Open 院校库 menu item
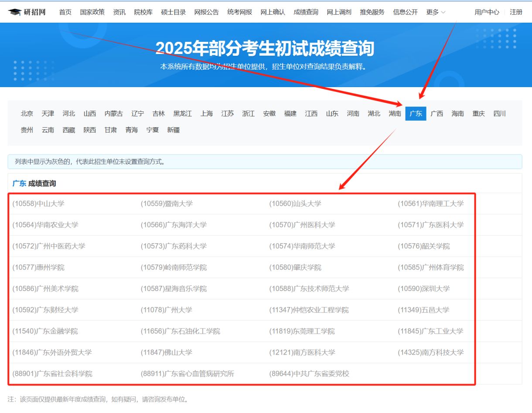Viewport: 532px width, 413px height. click(x=143, y=12)
